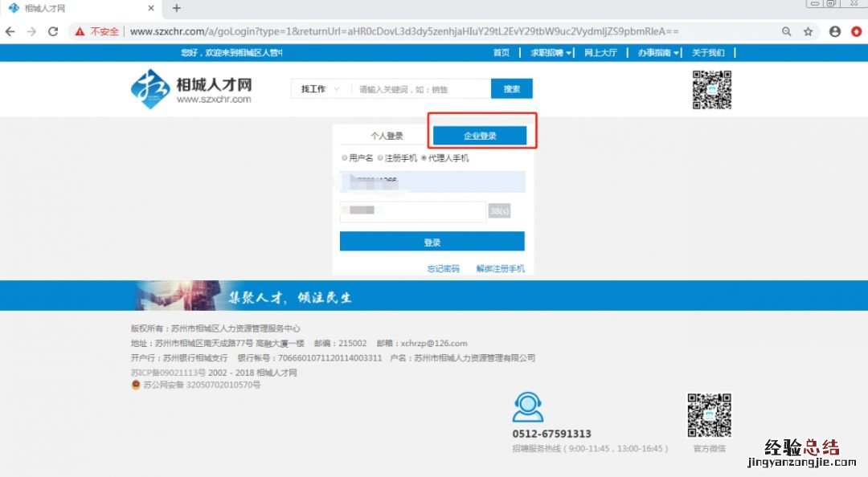868x477 pixels.
Task: Open the browser profile avatar icon
Action: pyautogui.click(x=835, y=31)
